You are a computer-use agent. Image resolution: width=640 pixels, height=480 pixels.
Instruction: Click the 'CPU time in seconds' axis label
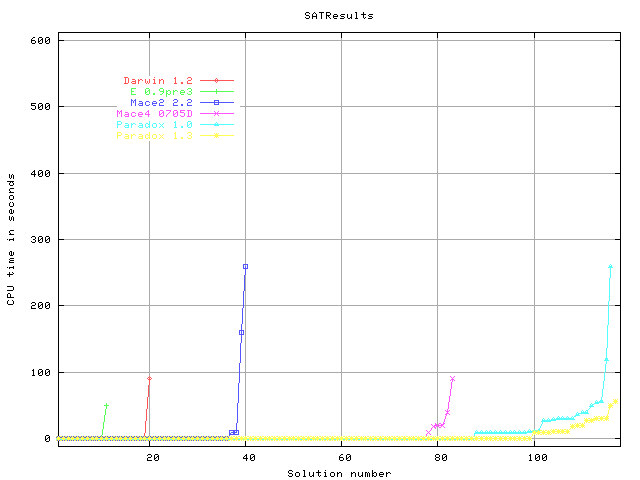[11, 239]
